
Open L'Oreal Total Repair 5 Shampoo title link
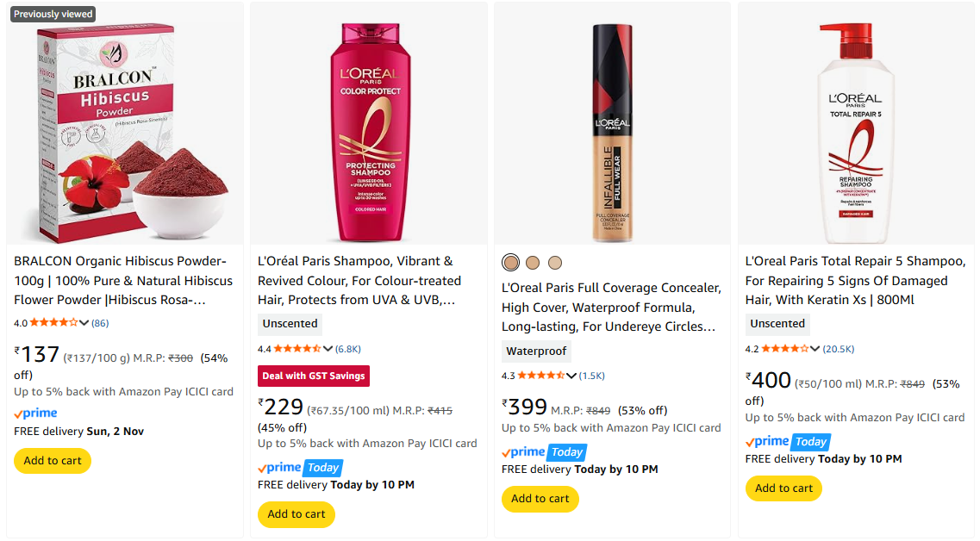pyautogui.click(x=854, y=280)
